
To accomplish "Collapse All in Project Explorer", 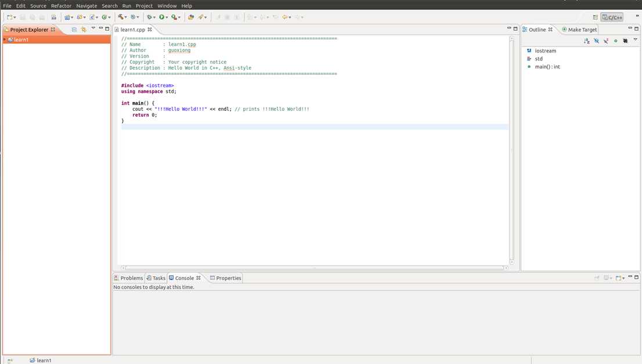I will pos(74,30).
